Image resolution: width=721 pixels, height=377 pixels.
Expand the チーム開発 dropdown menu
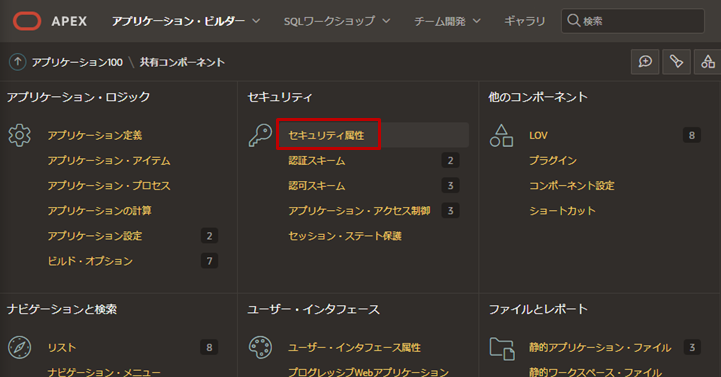click(x=447, y=21)
